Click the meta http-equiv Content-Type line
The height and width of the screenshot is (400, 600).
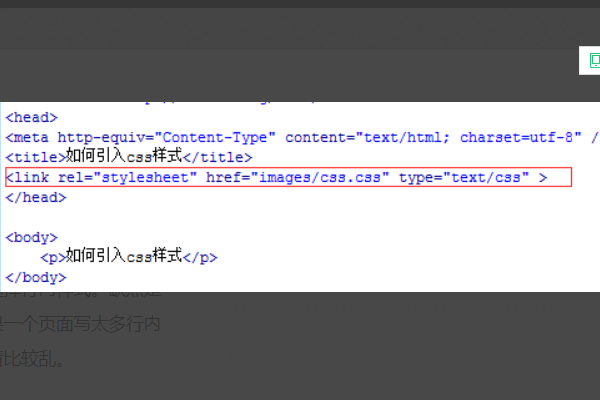302,137
